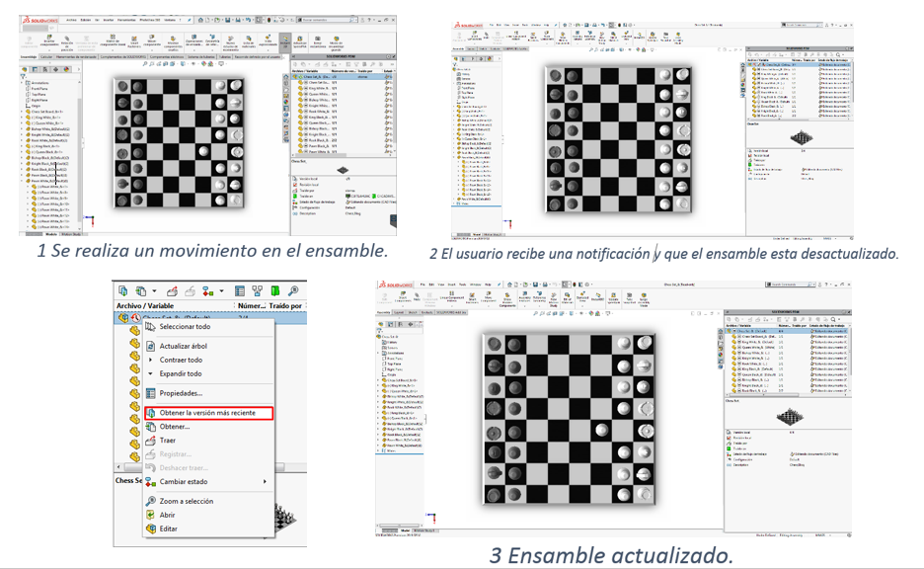The width and height of the screenshot is (924, 569).
Task: Click the chess preview thumbnail in step 1 screenshot
Action: click(x=343, y=170)
